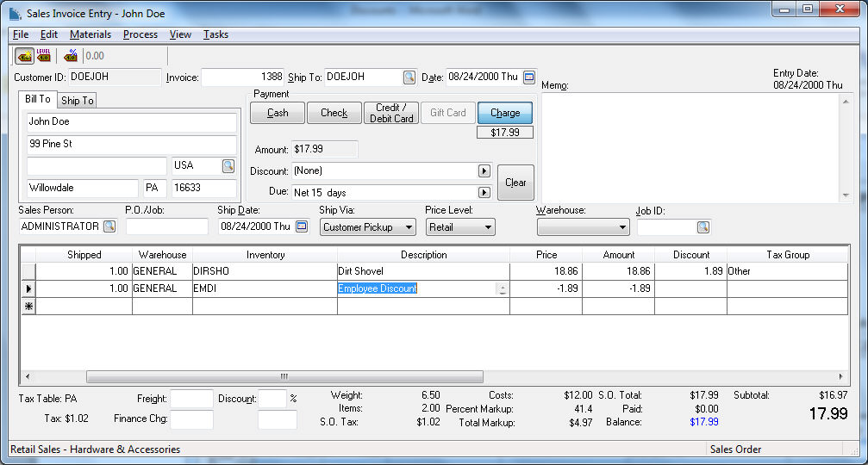Click the price tag with star toolbar icon

pyautogui.click(x=24, y=56)
